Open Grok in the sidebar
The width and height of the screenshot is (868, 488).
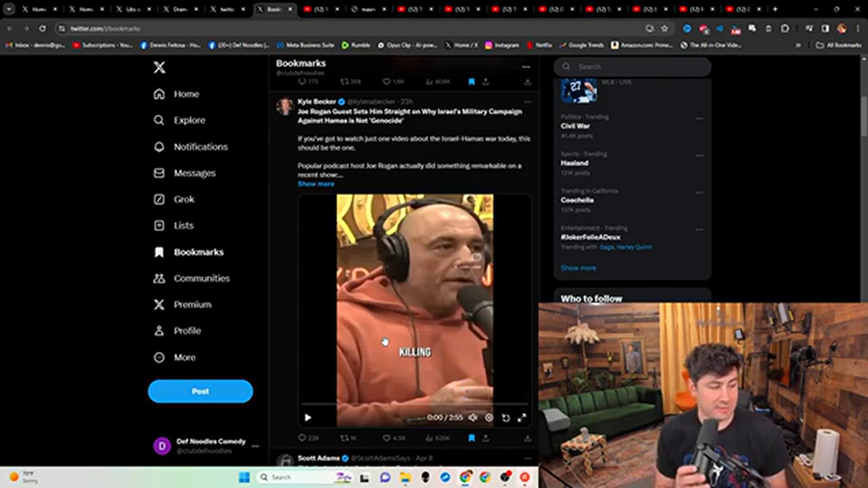174,199
